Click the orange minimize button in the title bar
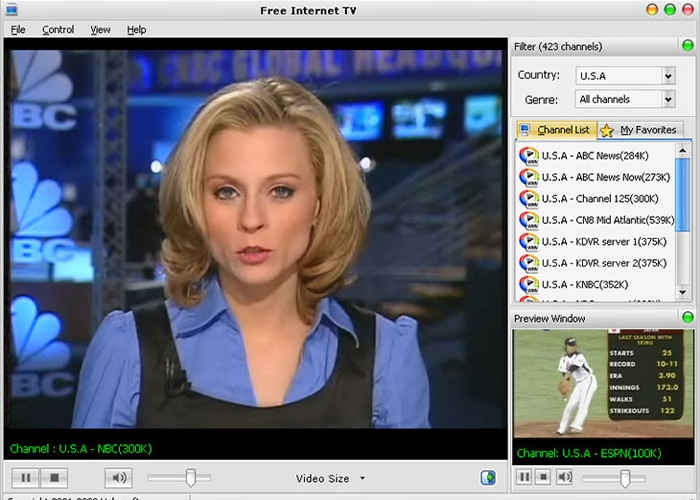The height and width of the screenshot is (500, 700). point(652,9)
